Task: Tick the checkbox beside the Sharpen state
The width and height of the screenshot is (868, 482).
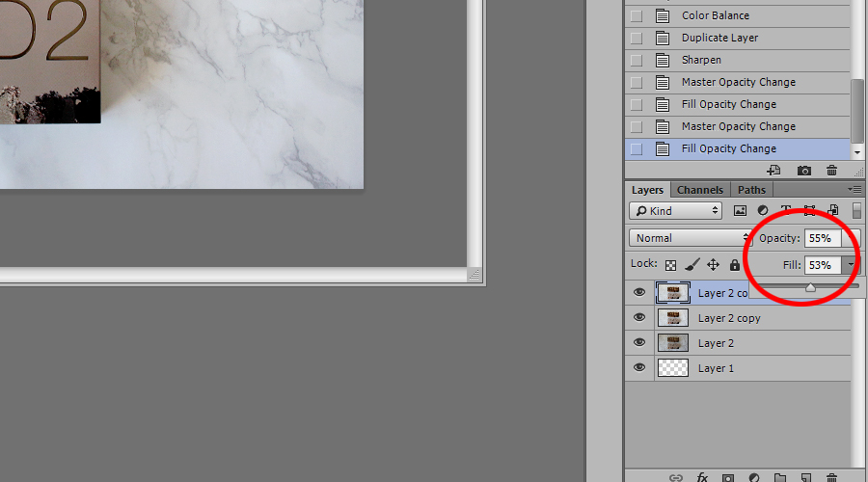Action: coord(636,60)
